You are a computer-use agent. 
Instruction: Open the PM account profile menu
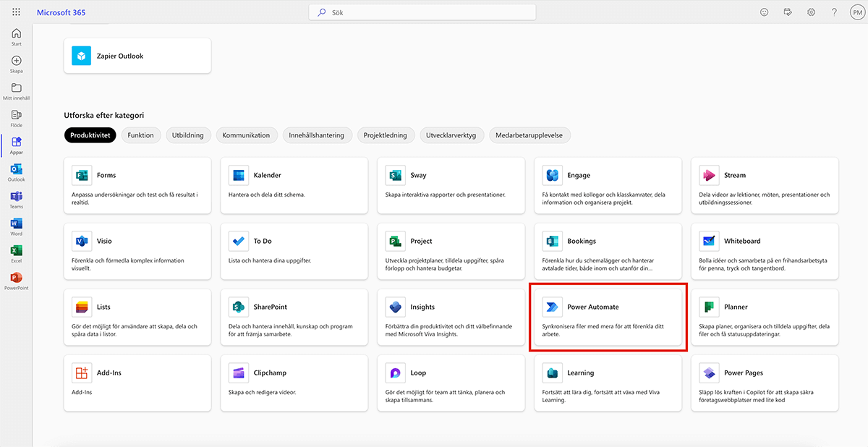(x=856, y=12)
